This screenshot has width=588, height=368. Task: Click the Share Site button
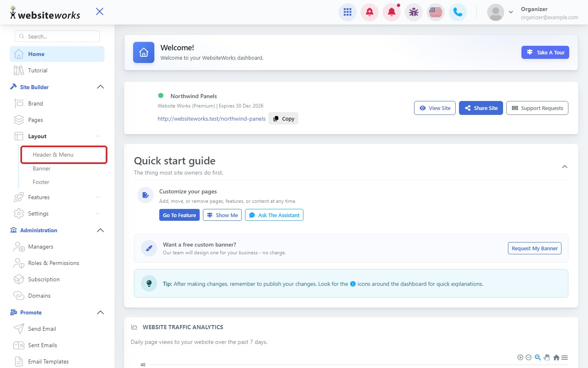pyautogui.click(x=481, y=108)
